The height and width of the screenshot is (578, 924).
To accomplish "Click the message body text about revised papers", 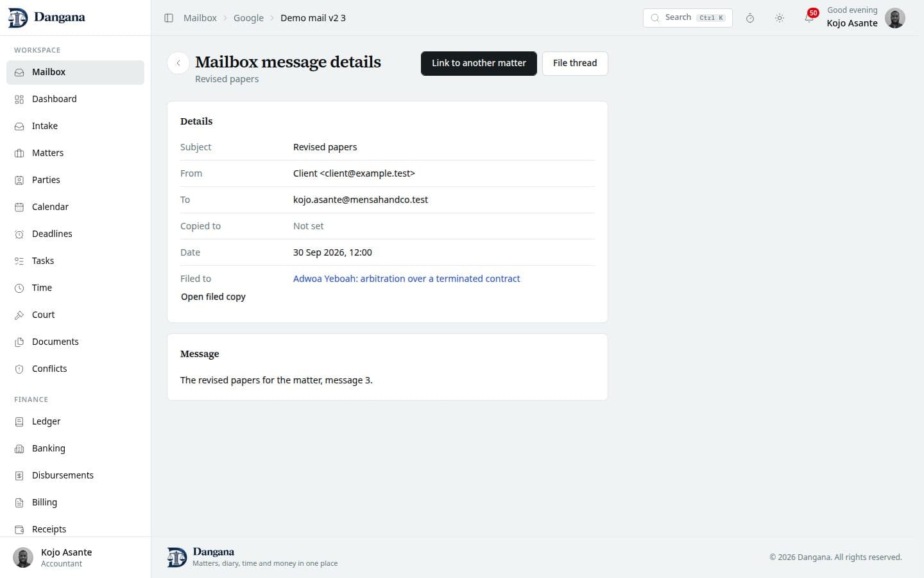I will click(x=277, y=380).
